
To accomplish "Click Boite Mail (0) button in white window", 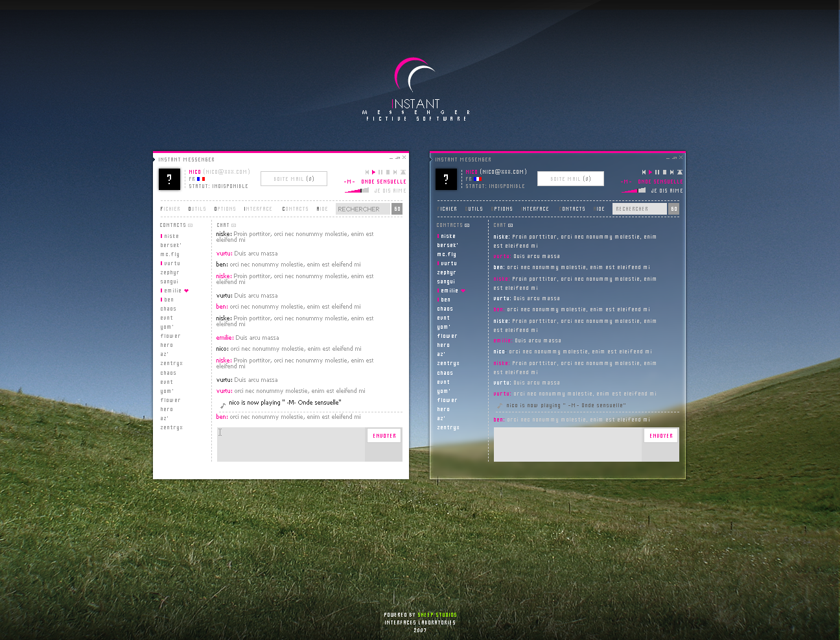I will [294, 178].
